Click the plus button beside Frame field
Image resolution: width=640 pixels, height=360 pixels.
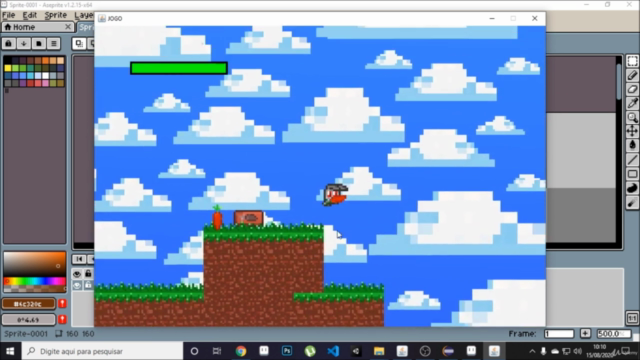(585, 334)
